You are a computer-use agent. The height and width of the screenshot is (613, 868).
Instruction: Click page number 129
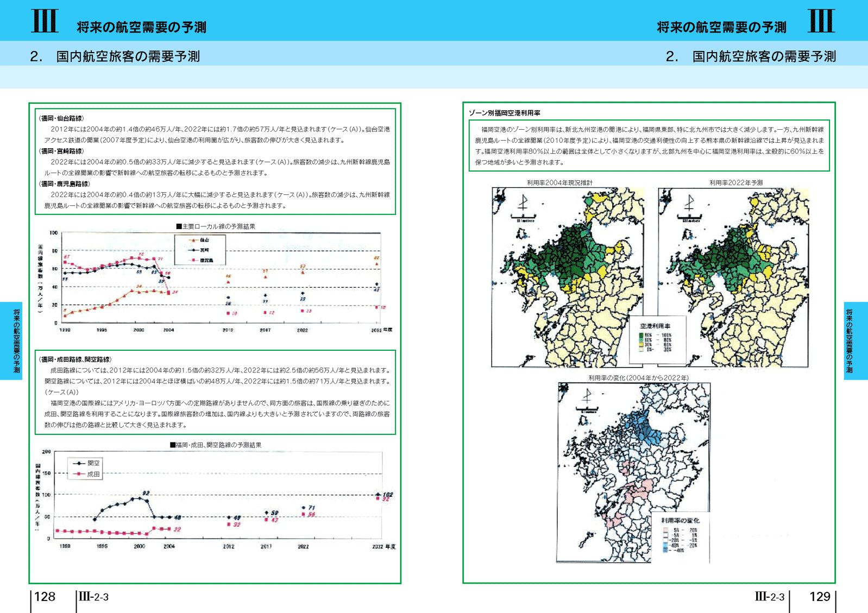pyautogui.click(x=820, y=597)
